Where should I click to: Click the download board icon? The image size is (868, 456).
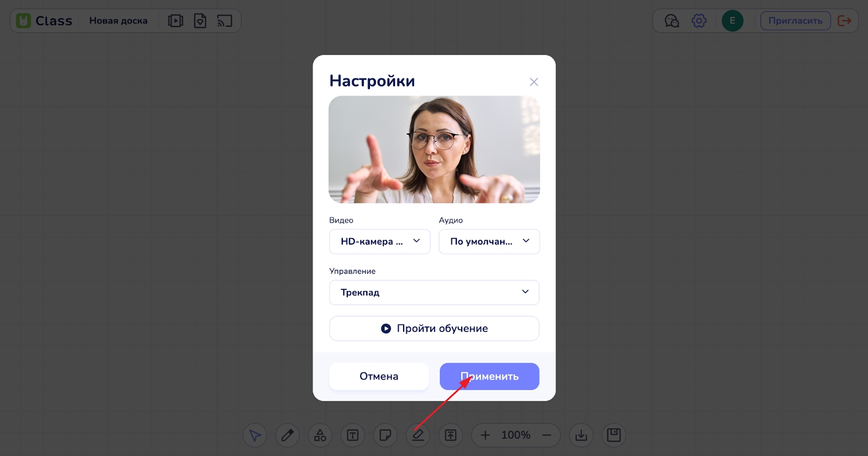click(x=581, y=435)
